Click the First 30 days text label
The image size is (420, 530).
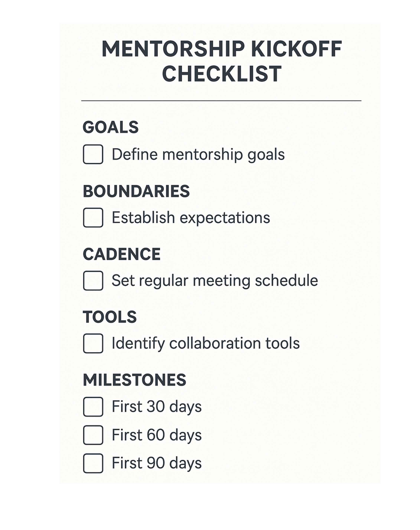[157, 407]
